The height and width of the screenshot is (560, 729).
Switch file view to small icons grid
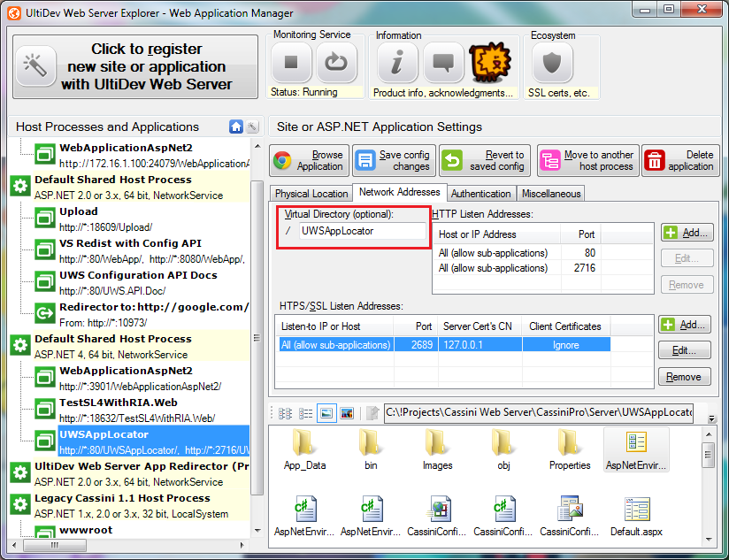[285, 413]
